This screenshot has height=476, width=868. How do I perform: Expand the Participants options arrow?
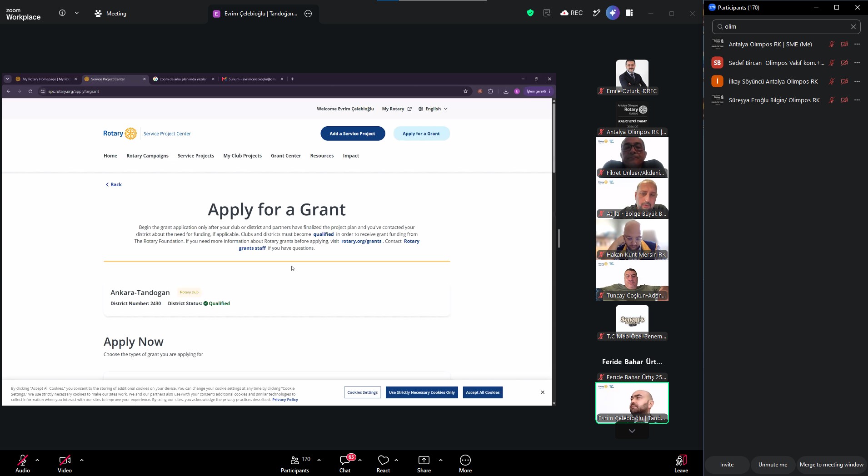click(319, 460)
